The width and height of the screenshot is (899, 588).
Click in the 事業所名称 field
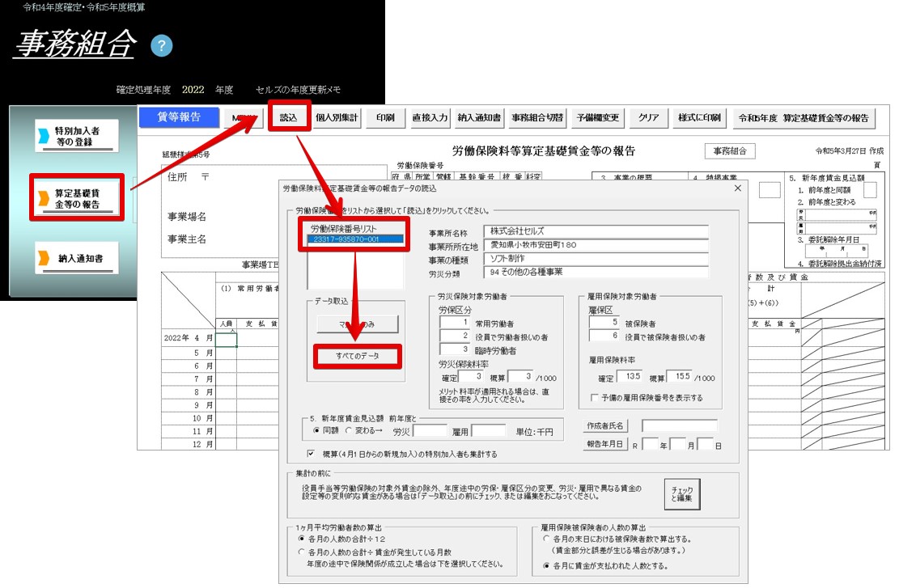click(596, 231)
